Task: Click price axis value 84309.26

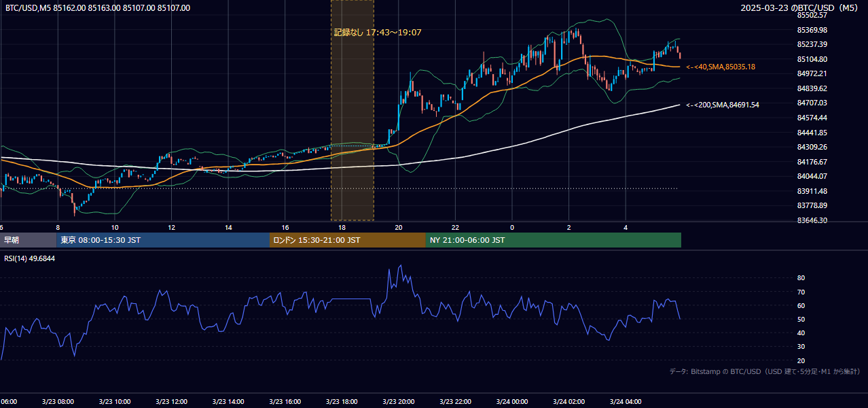Action: [x=812, y=147]
